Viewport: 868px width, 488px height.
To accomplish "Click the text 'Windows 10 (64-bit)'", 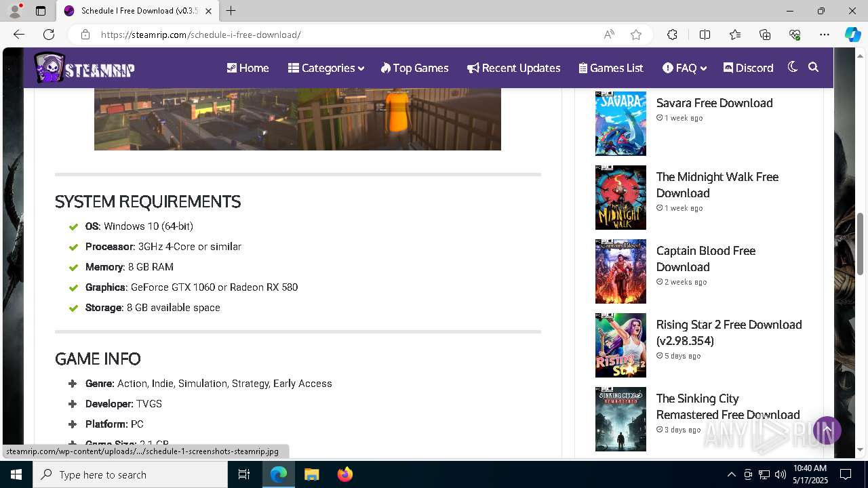I will coord(149,226).
